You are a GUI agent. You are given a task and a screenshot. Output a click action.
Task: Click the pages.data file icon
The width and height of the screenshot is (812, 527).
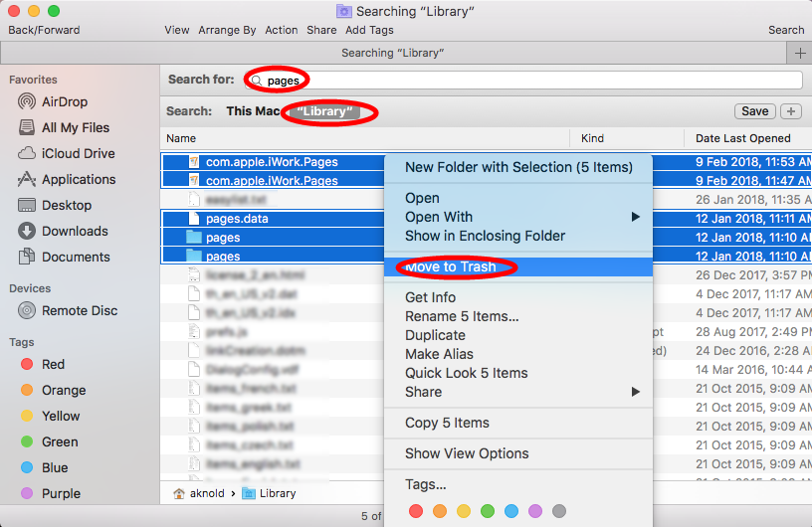click(194, 218)
